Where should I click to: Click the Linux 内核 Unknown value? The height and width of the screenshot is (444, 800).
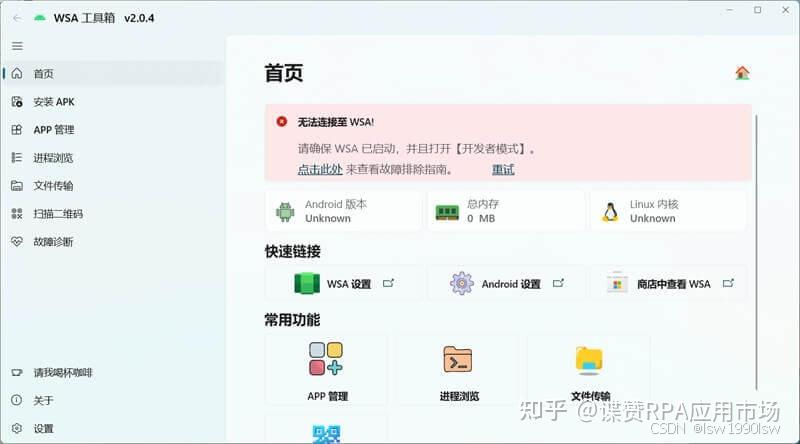pos(653,218)
